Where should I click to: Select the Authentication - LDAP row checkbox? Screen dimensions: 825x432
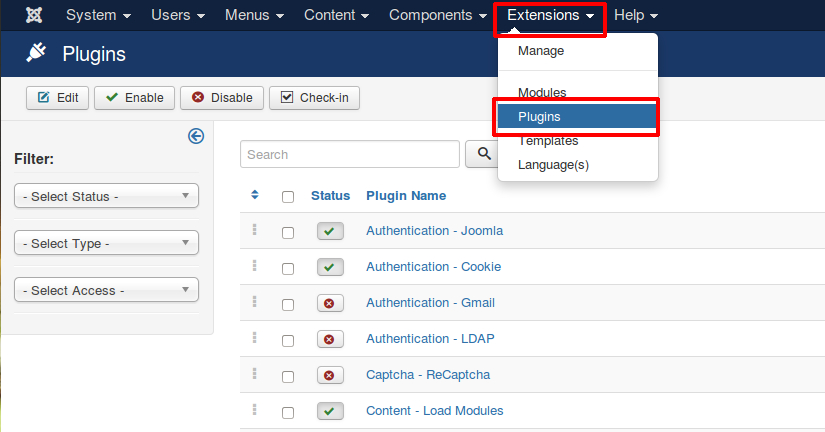pyautogui.click(x=288, y=341)
